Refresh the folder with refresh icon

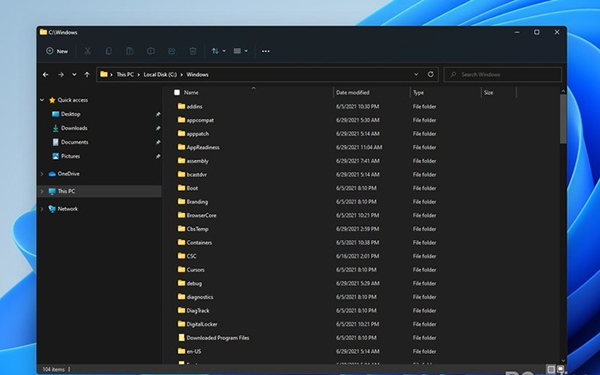[x=430, y=74]
